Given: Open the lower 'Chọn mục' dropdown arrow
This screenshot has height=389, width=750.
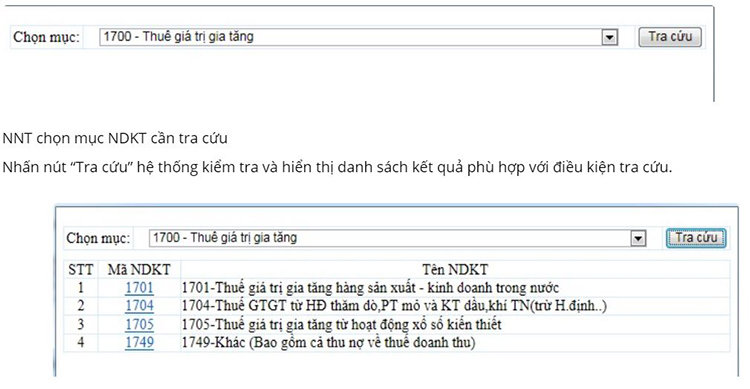Looking at the screenshot, I should [x=638, y=238].
